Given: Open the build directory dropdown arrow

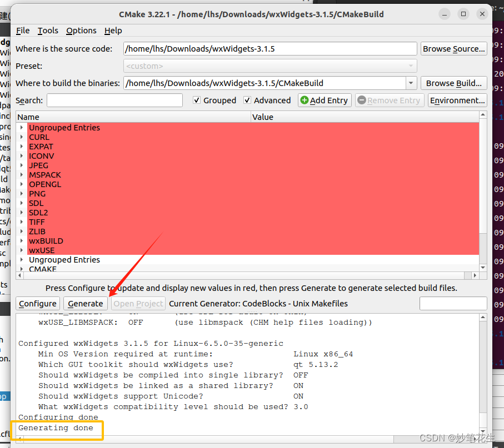Looking at the screenshot, I should coord(411,83).
